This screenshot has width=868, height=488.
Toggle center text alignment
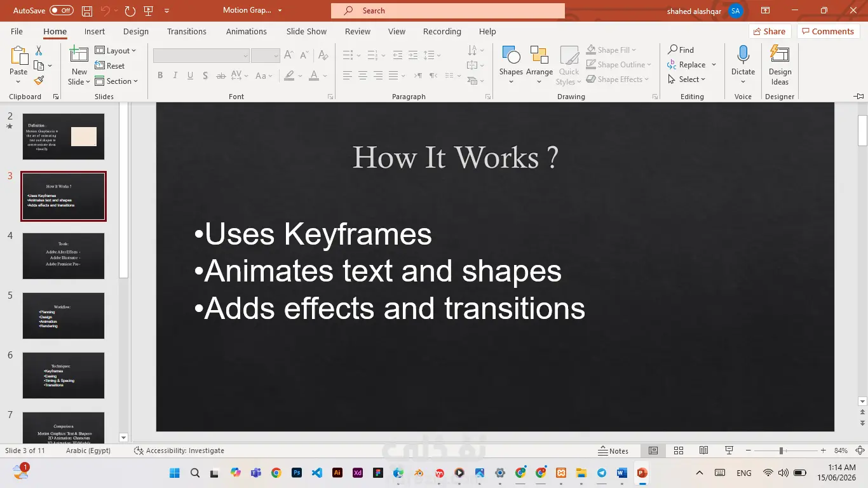click(x=362, y=76)
